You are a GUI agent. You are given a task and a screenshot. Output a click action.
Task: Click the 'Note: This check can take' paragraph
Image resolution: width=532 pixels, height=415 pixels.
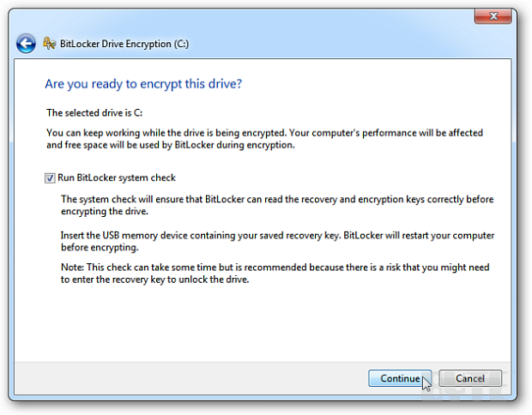coord(275,274)
